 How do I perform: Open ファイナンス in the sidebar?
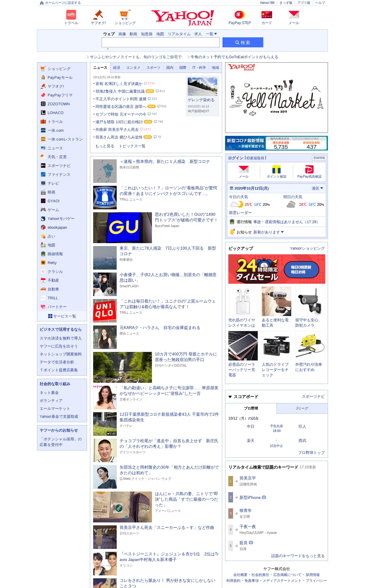[59, 175]
